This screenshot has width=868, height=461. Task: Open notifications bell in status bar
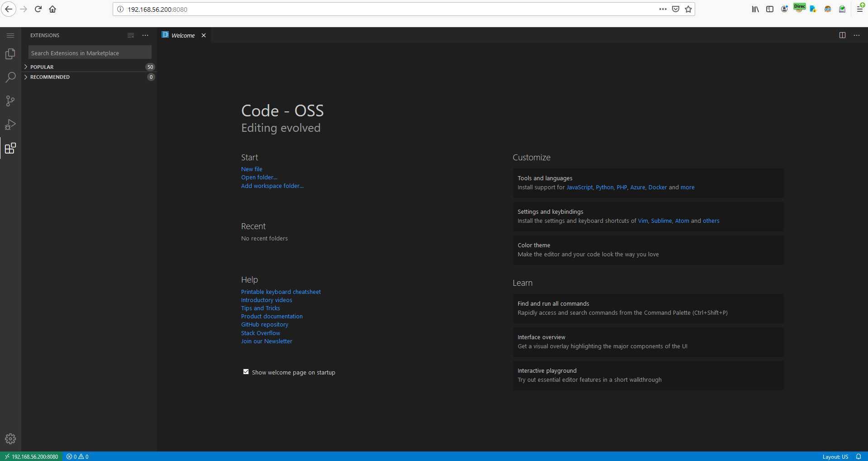tap(858, 456)
